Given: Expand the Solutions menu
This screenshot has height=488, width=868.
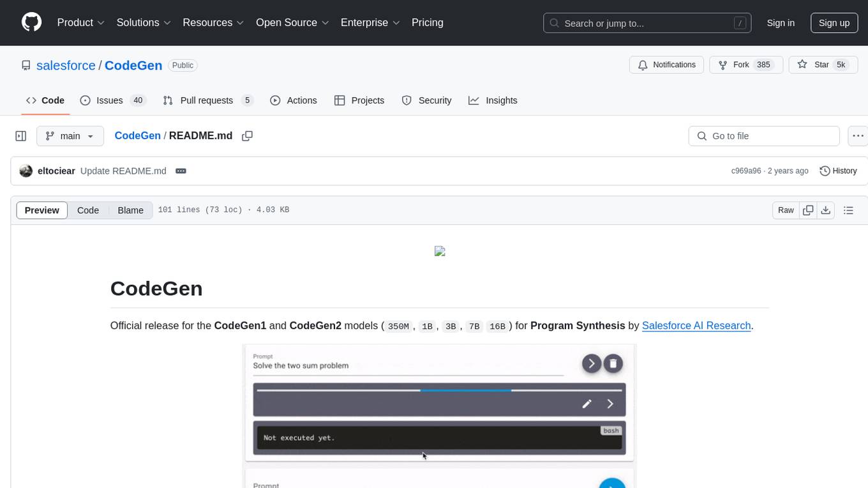Looking at the screenshot, I should [x=144, y=22].
